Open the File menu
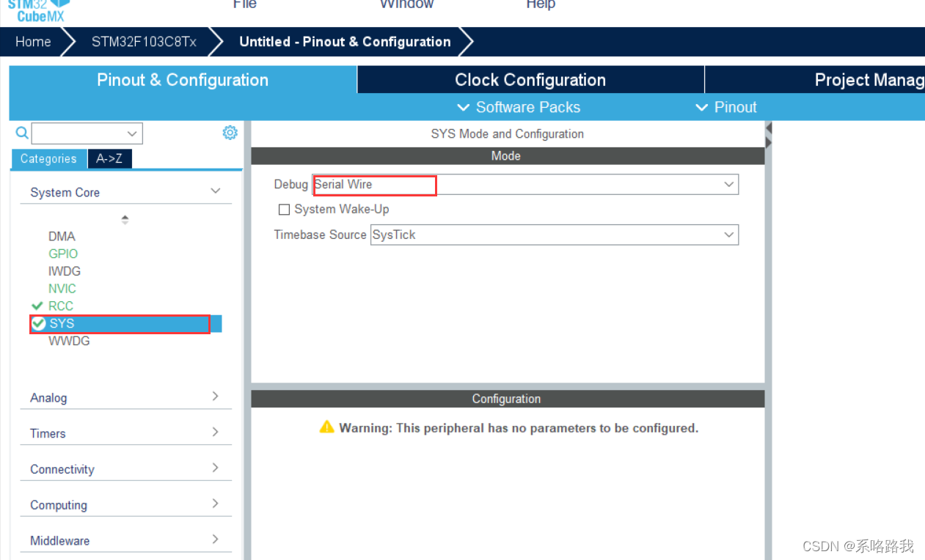Screen dimensions: 925x560 tap(245, 4)
